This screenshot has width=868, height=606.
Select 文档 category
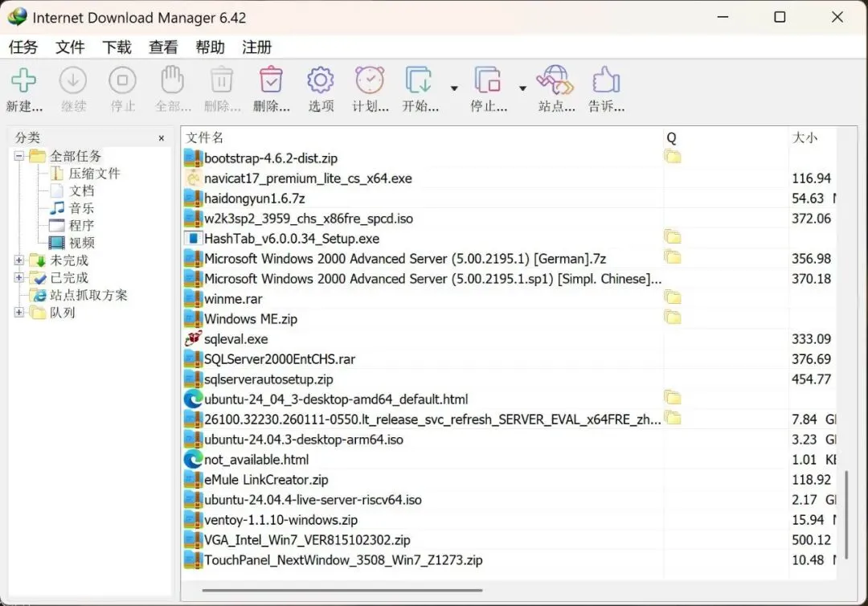click(81, 191)
